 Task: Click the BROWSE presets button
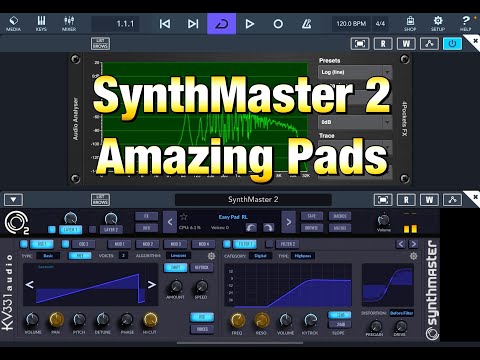(x=312, y=228)
